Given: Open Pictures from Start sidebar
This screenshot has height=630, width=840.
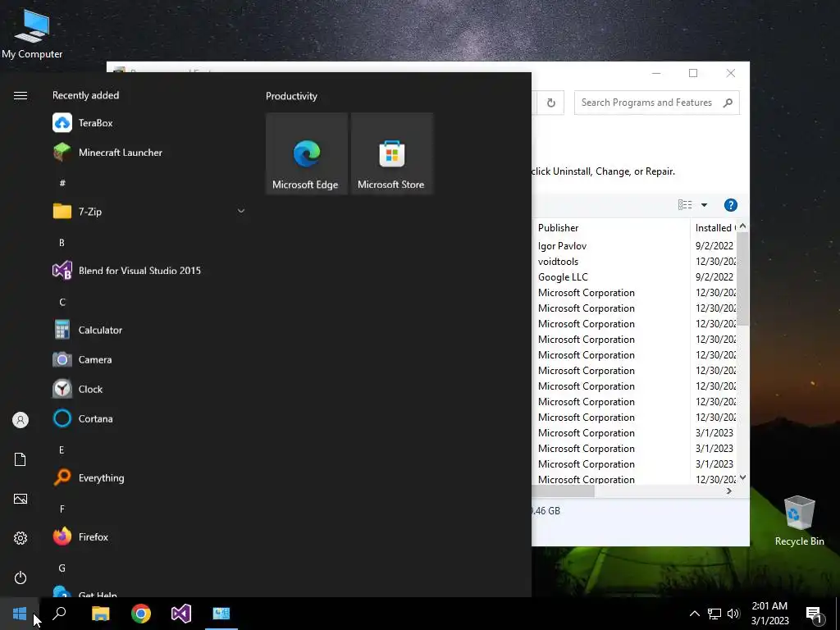Looking at the screenshot, I should (x=21, y=499).
